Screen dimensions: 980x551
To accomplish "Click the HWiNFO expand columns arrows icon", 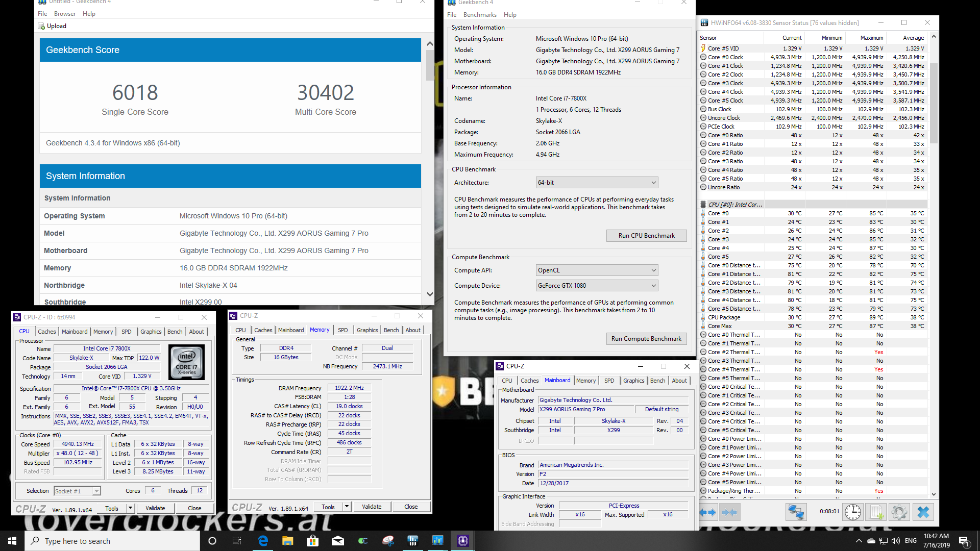I will [x=707, y=512].
